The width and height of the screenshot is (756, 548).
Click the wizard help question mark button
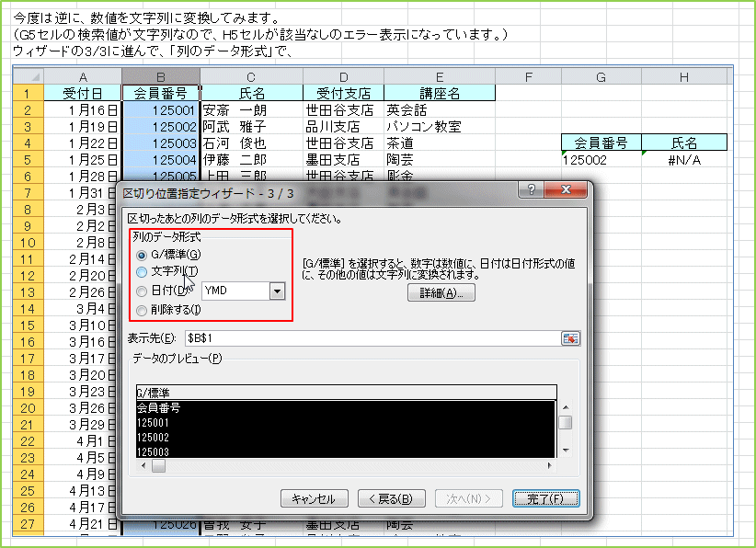pyautogui.click(x=531, y=190)
